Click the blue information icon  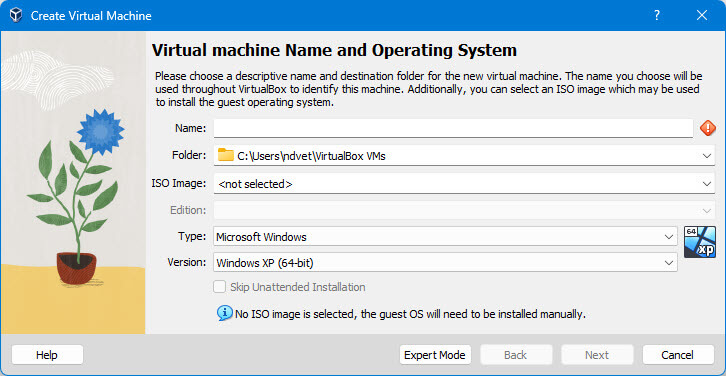point(225,313)
